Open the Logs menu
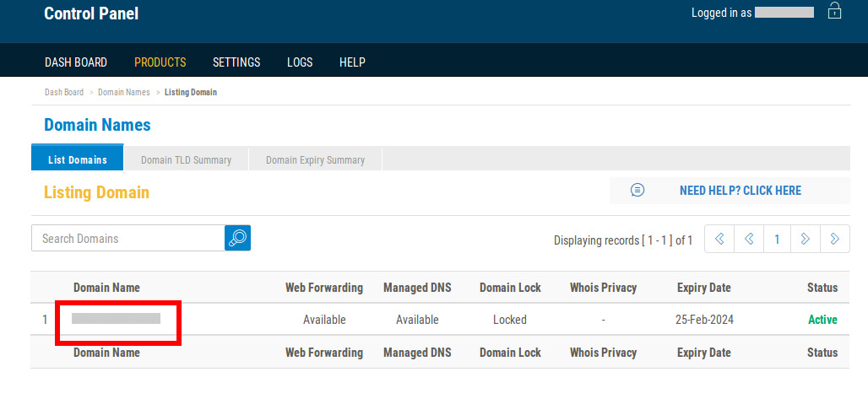 pos(300,62)
